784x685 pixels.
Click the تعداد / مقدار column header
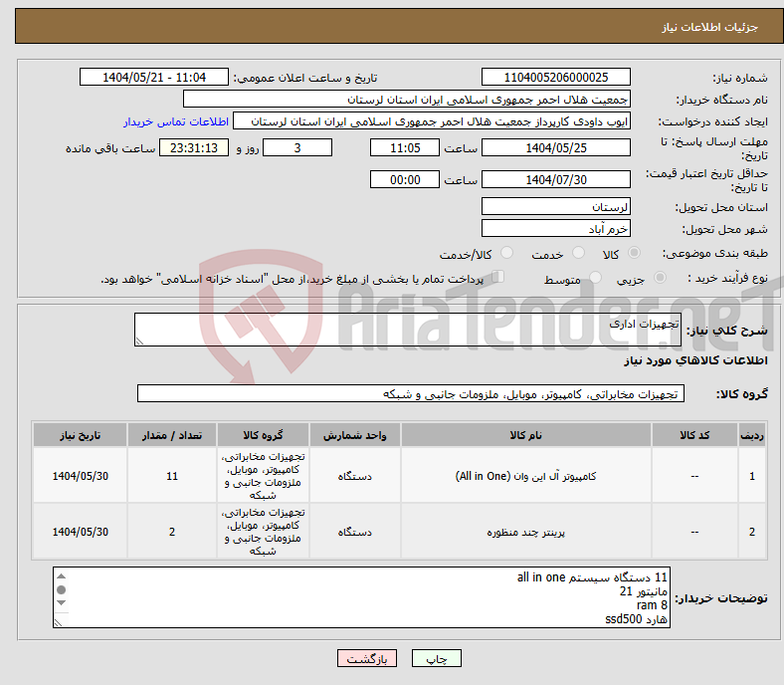tap(171, 435)
